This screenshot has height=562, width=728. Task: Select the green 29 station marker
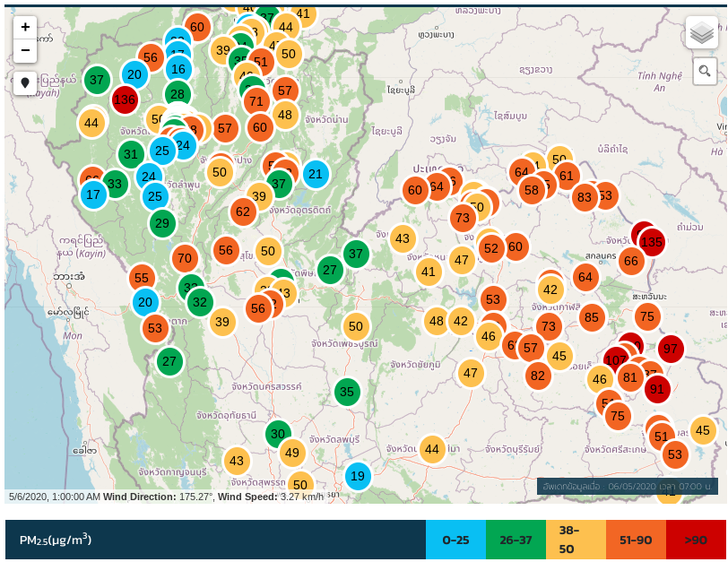(x=161, y=223)
